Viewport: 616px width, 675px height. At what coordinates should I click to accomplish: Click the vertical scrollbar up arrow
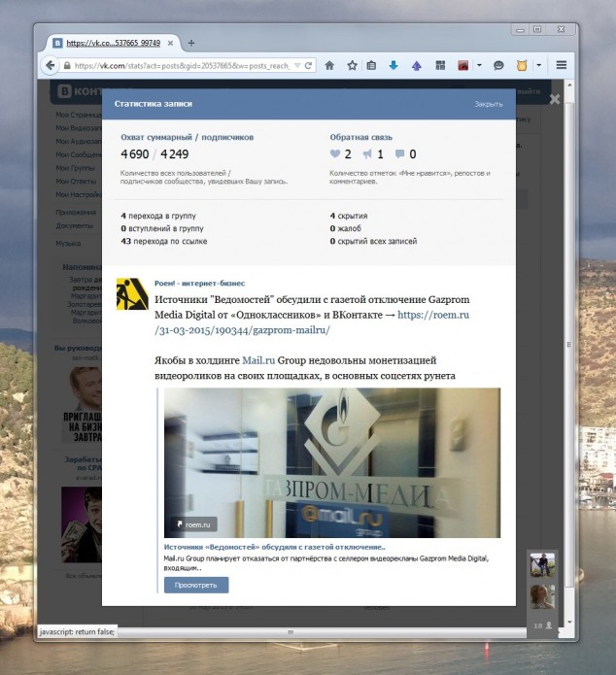coord(569,85)
